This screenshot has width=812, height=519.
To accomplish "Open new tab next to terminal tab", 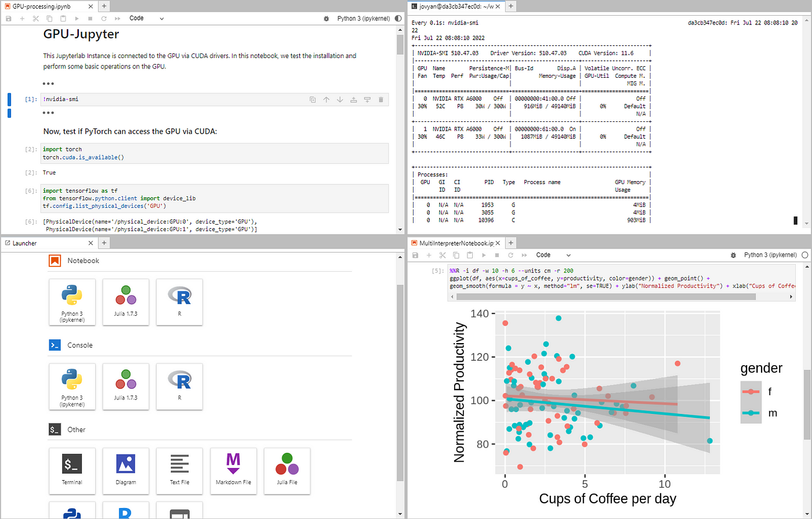I will [x=511, y=6].
